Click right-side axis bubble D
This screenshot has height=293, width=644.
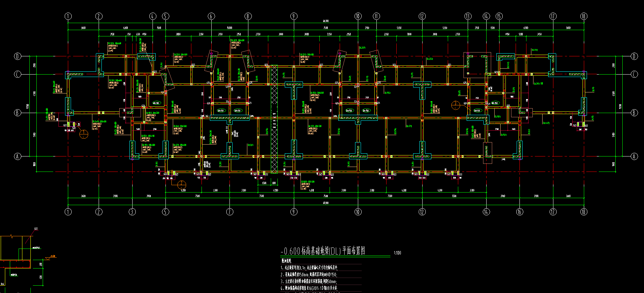(634, 56)
